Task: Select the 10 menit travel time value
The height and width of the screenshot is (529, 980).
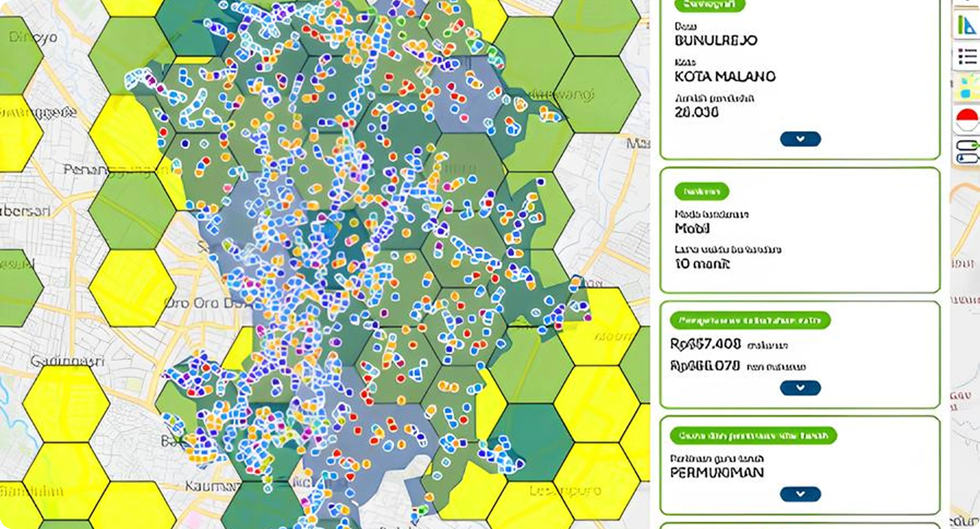Action: pos(702,264)
